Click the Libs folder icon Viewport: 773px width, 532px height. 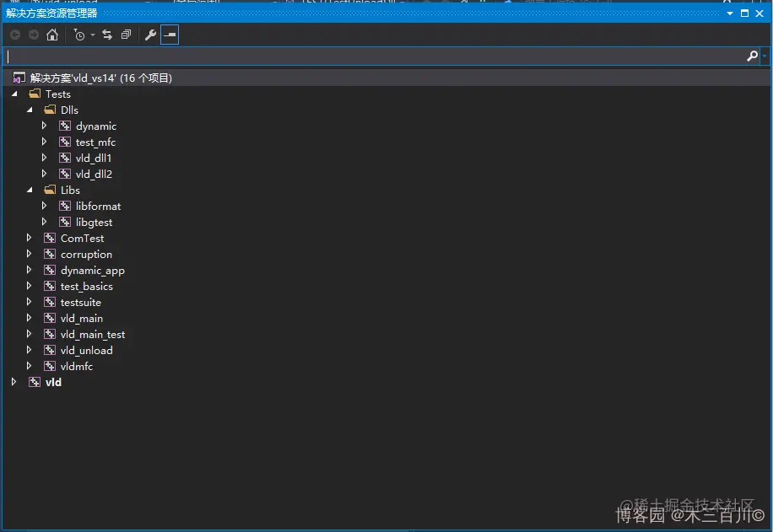(x=50, y=190)
